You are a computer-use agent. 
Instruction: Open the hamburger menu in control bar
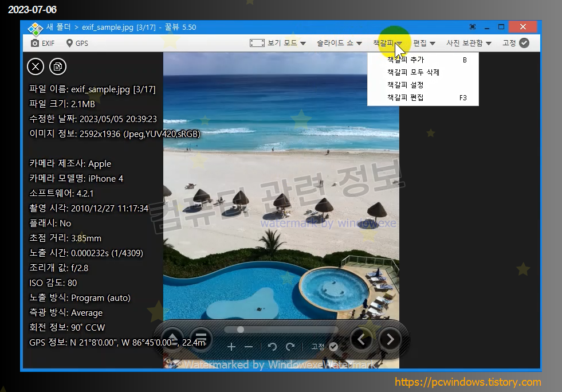coord(201,339)
